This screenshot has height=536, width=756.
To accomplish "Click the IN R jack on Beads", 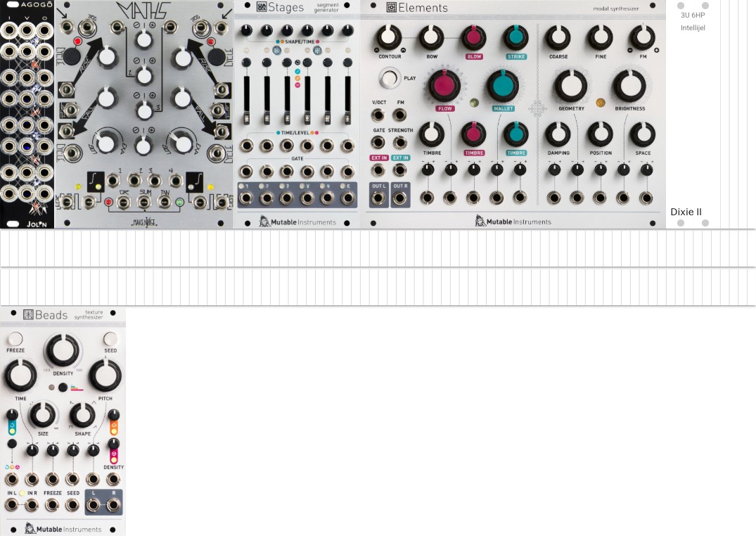I will (x=32, y=505).
